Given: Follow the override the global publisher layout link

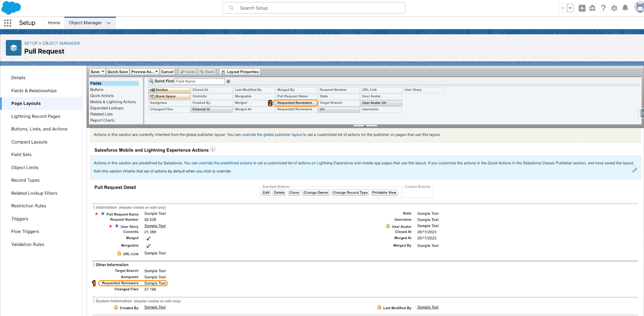Looking at the screenshot, I should pyautogui.click(x=272, y=135).
